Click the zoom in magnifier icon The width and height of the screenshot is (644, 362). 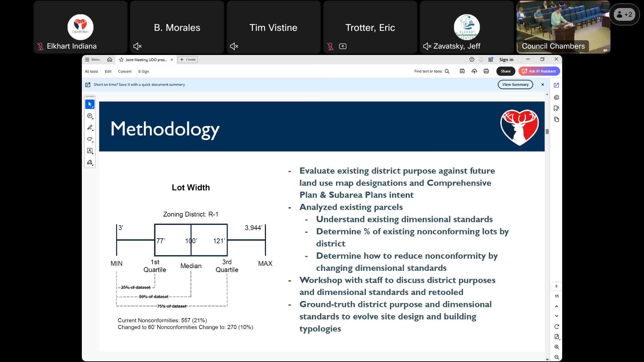point(556,347)
